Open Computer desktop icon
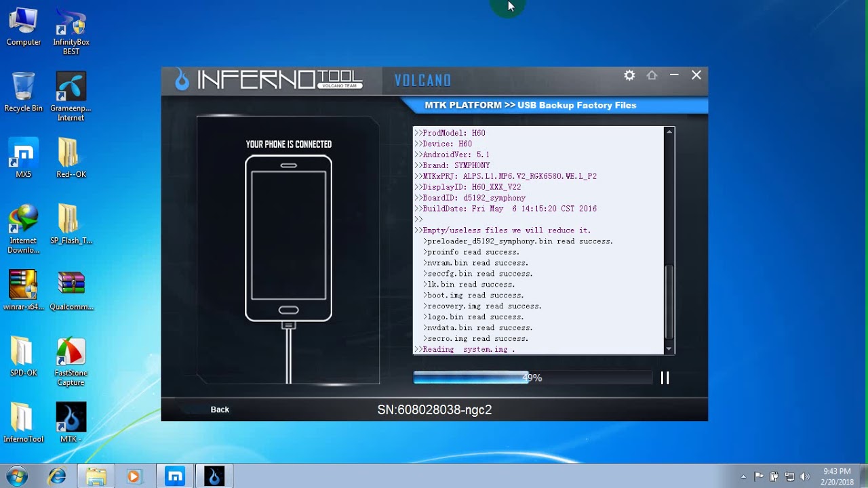 coord(24,27)
